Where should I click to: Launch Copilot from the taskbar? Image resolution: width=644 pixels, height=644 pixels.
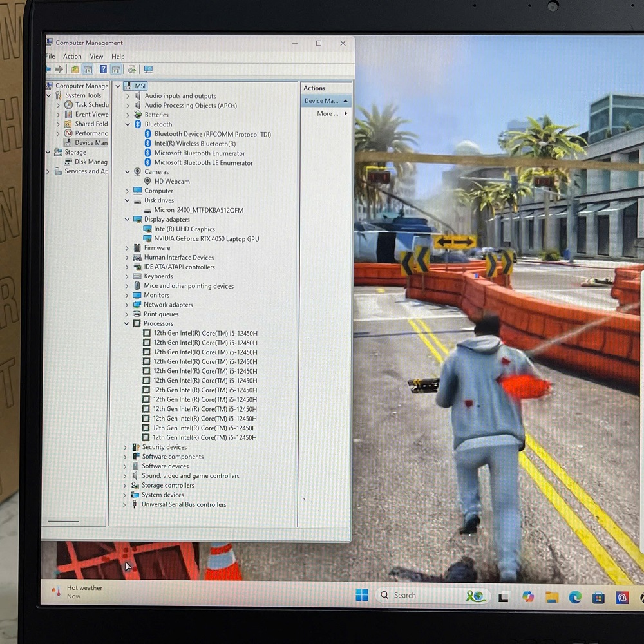[528, 597]
